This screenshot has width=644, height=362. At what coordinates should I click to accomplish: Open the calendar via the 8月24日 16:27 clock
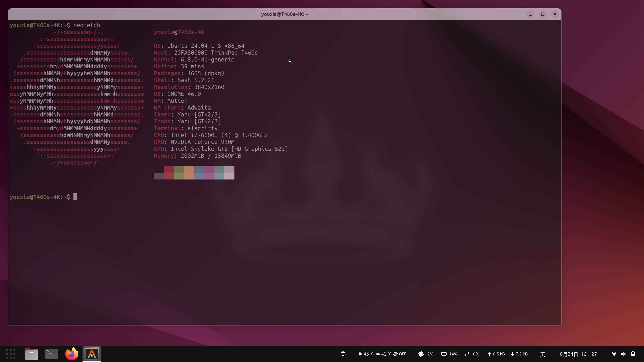[x=578, y=354]
